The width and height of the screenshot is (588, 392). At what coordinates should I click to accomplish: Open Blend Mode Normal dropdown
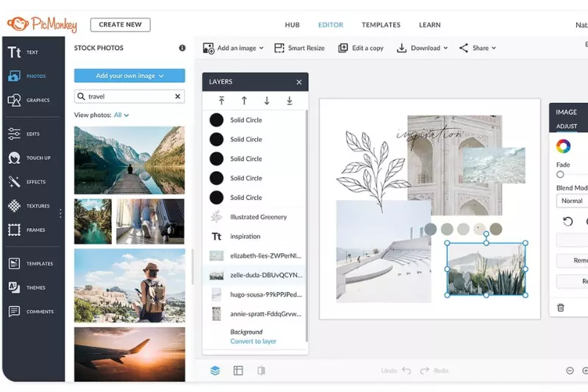click(x=572, y=201)
